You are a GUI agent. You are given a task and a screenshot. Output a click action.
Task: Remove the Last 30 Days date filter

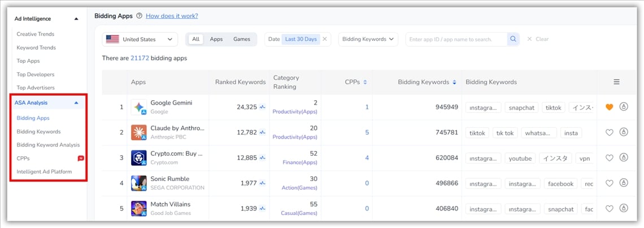click(x=325, y=39)
